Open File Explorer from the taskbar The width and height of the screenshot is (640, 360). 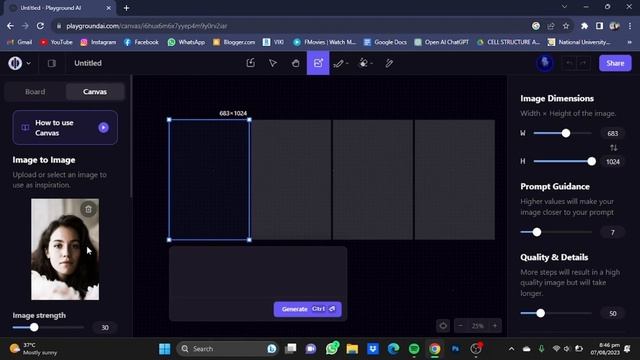tap(352, 349)
